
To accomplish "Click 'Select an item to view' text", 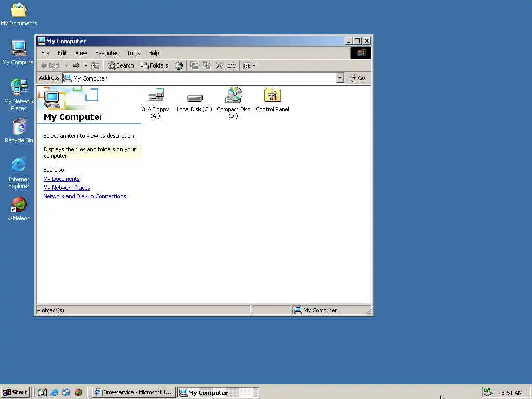I will (x=89, y=136).
